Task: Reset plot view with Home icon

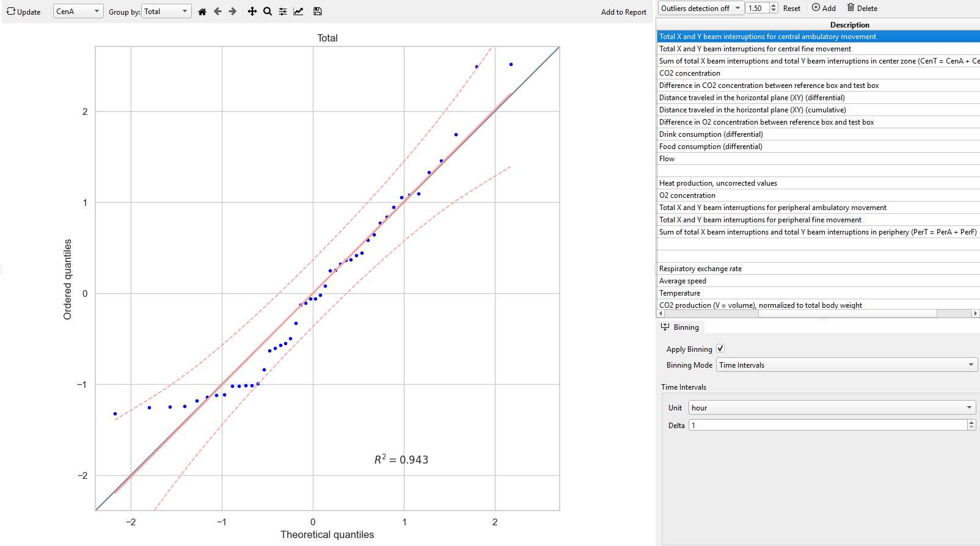Action: pos(202,12)
